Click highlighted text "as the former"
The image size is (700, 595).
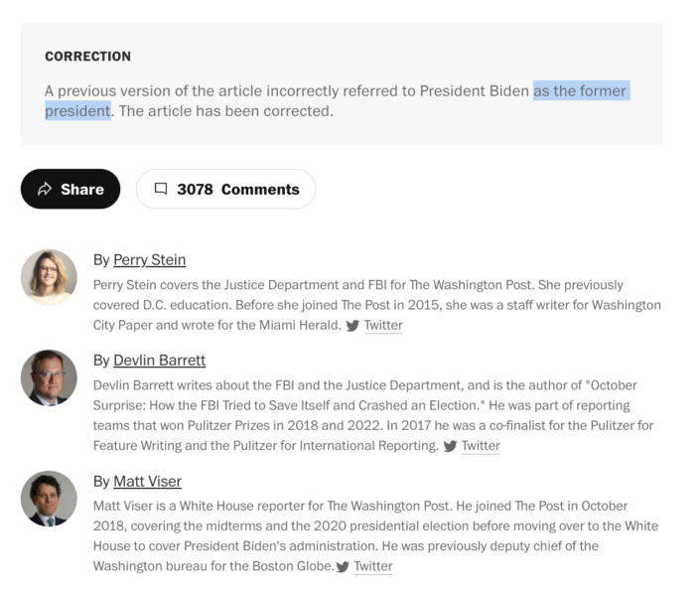pyautogui.click(x=581, y=90)
